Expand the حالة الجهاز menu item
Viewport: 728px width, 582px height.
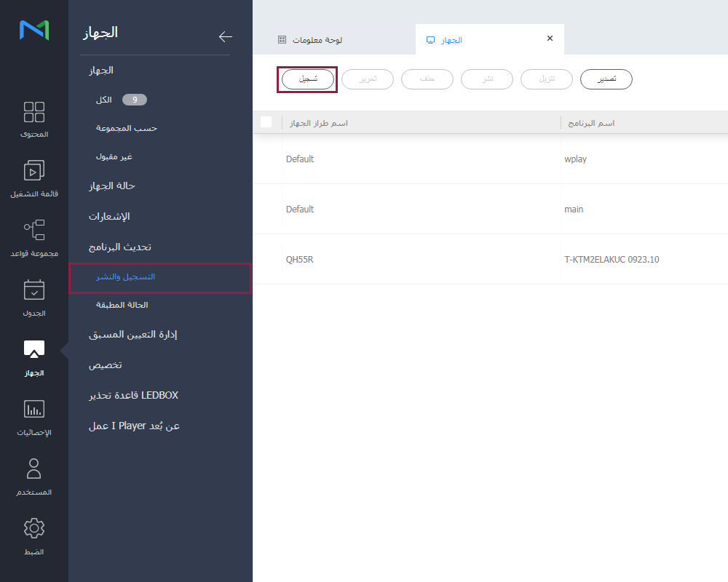pyautogui.click(x=112, y=186)
